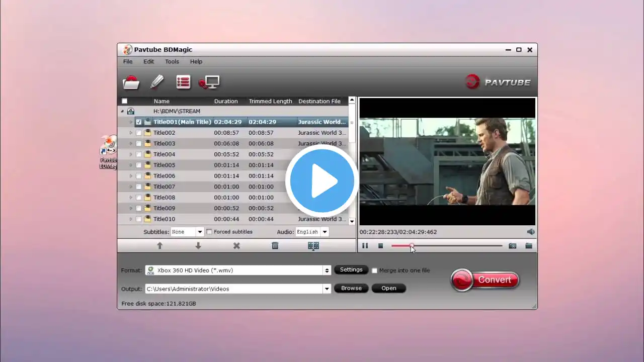Click the X remove item icon
Image resolution: width=644 pixels, height=362 pixels.
point(236,246)
